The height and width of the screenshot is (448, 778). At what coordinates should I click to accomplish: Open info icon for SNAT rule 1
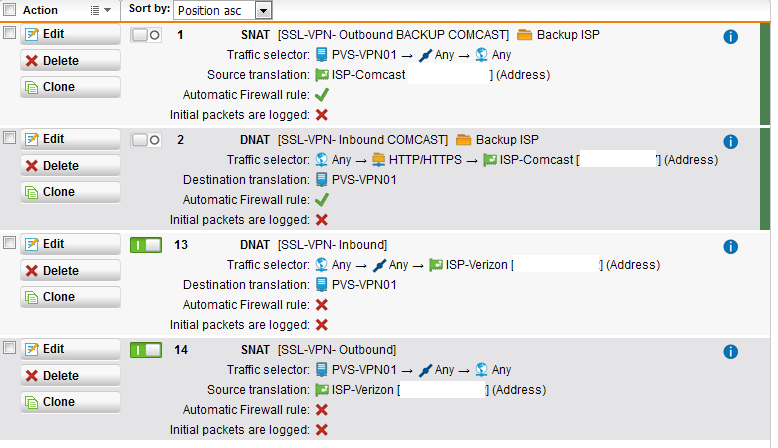(730, 37)
